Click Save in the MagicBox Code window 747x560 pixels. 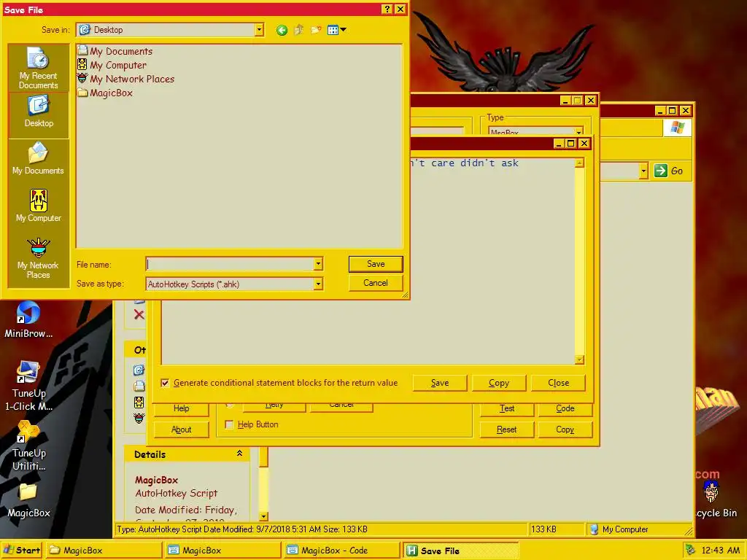click(x=440, y=383)
